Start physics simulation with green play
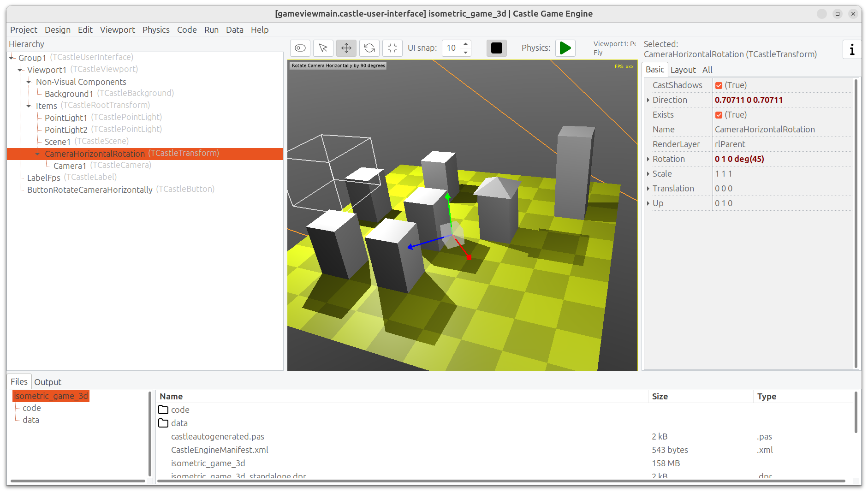This screenshot has height=493, width=868. click(x=565, y=48)
